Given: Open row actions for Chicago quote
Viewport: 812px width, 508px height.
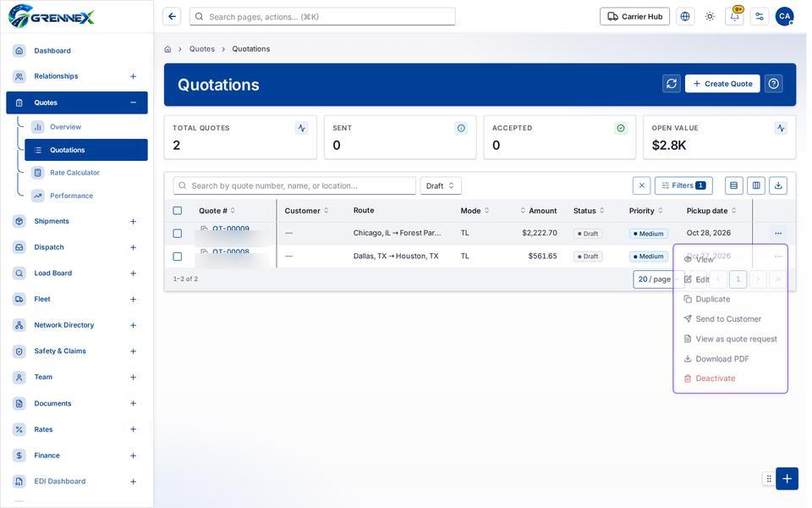Looking at the screenshot, I should [778, 234].
